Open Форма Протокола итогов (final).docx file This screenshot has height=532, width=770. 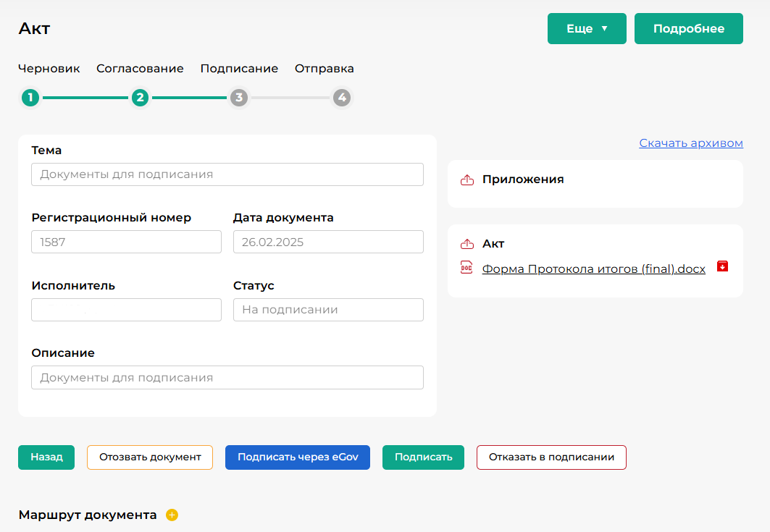click(593, 269)
